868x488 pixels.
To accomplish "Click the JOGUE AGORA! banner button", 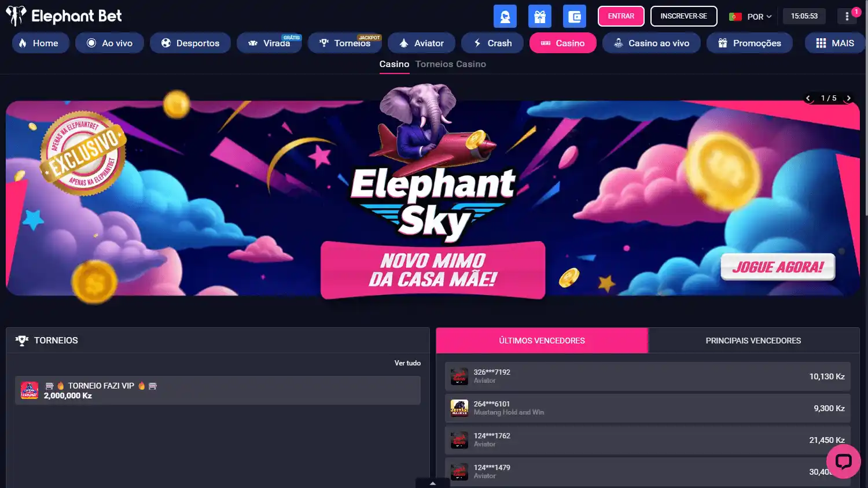I will (778, 267).
